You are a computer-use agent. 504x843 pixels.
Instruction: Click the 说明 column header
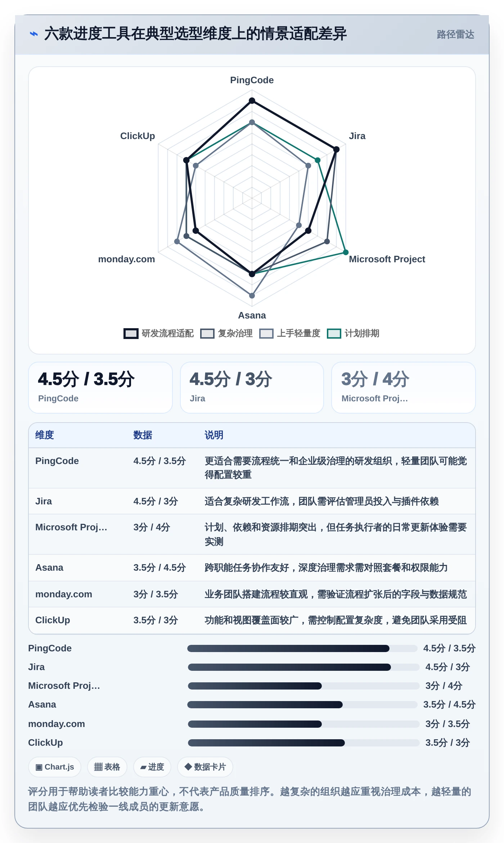point(214,435)
